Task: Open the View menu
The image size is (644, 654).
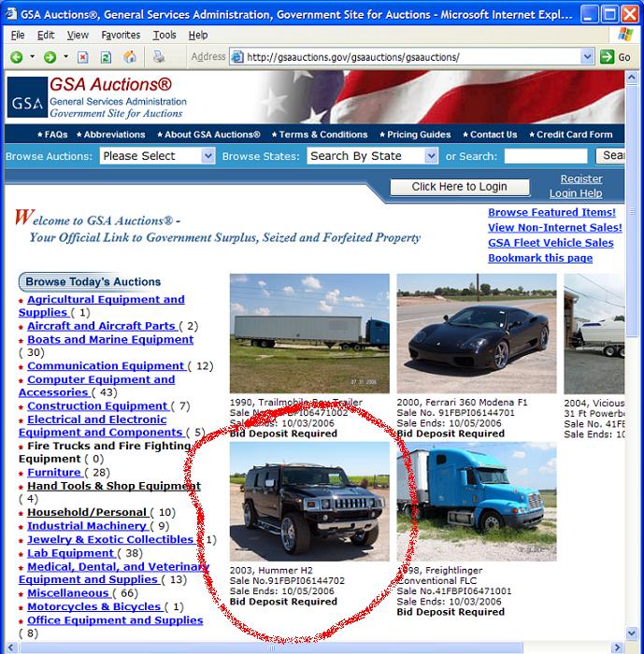Action: 79,36
